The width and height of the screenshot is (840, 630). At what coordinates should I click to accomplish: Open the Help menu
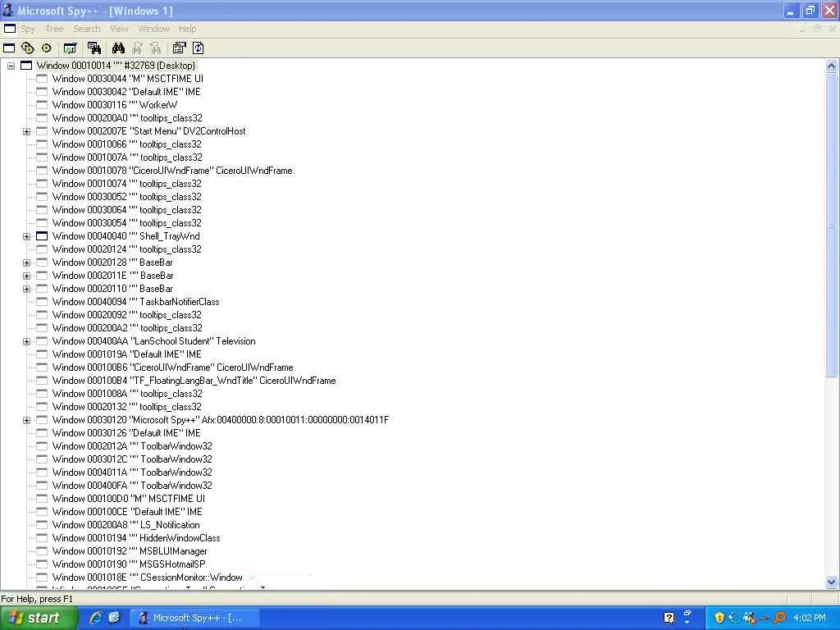188,29
